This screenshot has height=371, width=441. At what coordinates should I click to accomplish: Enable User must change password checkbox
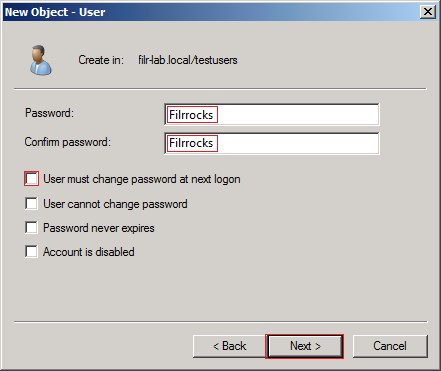[x=31, y=179]
